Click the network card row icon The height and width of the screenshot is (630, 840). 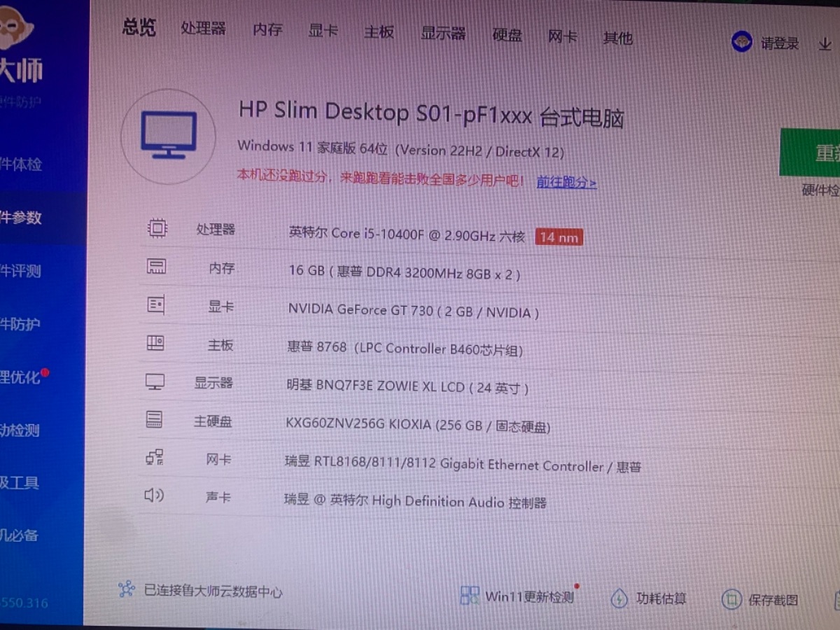point(155,458)
